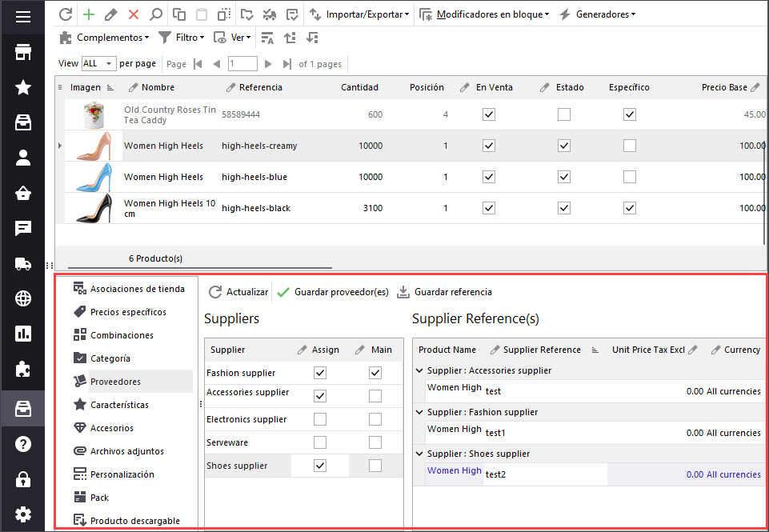
Task: Open shipping truck icon in sidebar
Action: [23, 264]
